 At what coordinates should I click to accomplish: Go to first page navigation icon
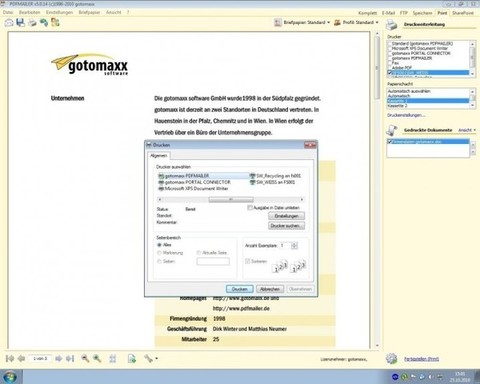tap(10, 358)
